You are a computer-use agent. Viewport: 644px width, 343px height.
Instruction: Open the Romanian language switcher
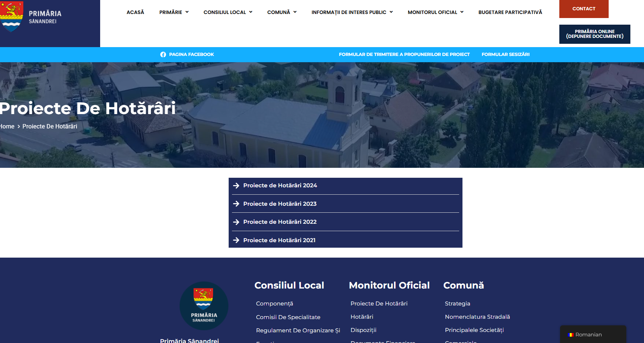(x=592, y=335)
